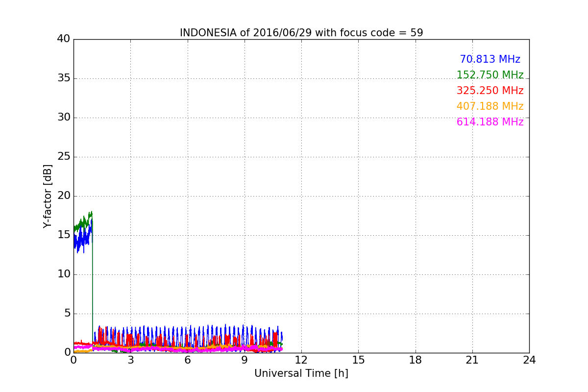The image size is (588, 392).
Task: Click y-axis tick value 10
Action: tap(64, 274)
